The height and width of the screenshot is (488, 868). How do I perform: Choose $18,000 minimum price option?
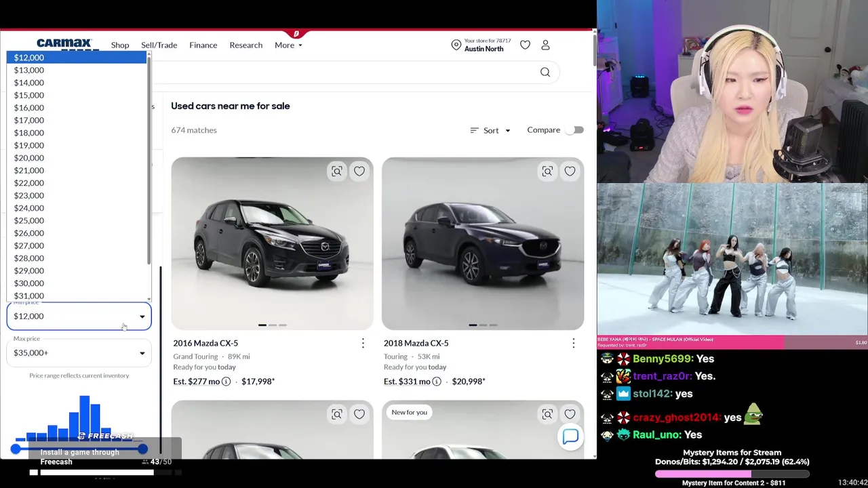click(x=76, y=133)
